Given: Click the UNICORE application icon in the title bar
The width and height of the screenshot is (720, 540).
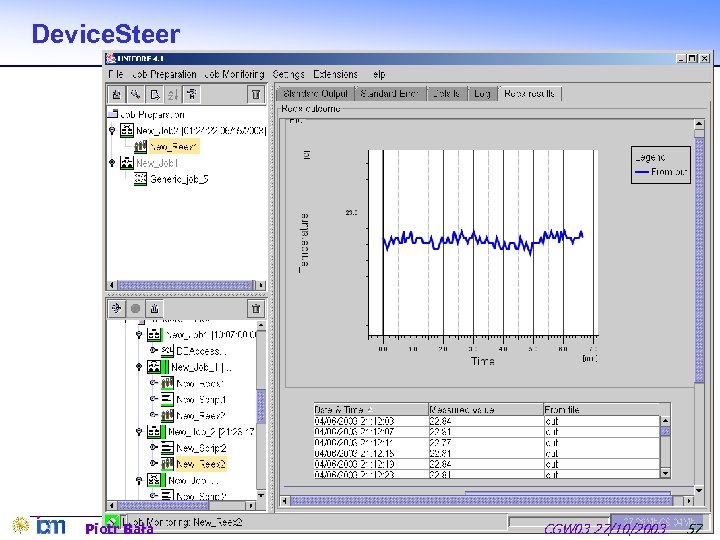Looking at the screenshot, I should click(110, 58).
